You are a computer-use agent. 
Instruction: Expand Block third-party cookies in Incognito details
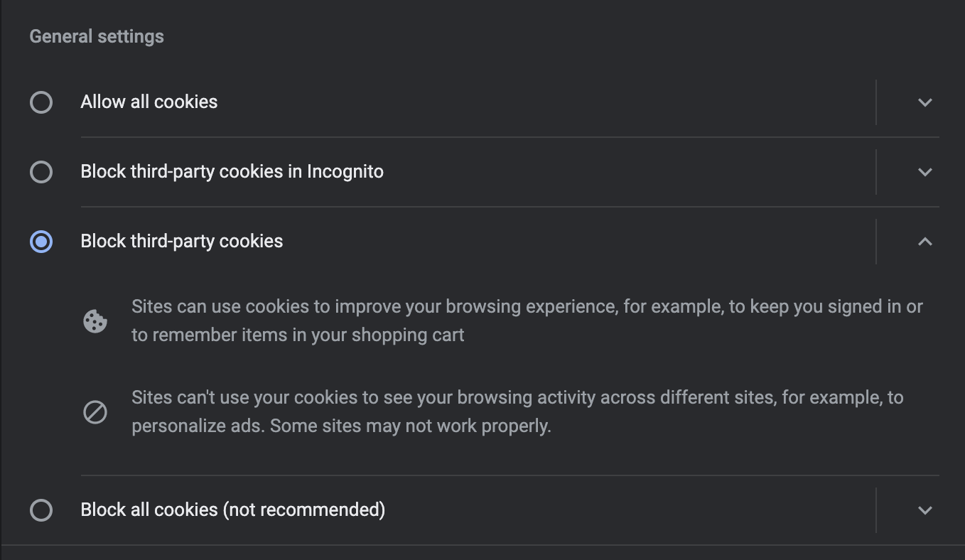[924, 172]
